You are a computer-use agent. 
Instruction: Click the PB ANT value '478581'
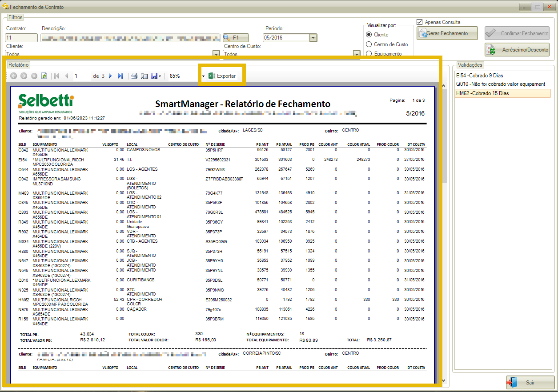click(x=261, y=212)
